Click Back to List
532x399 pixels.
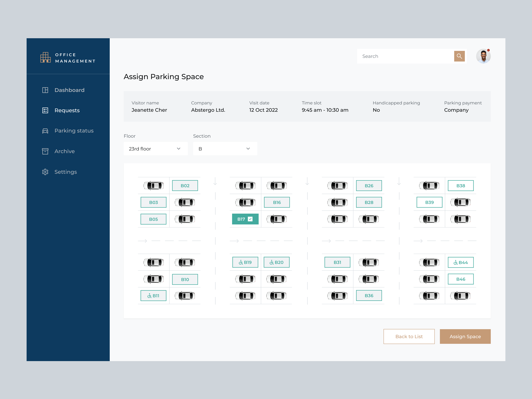coord(409,336)
